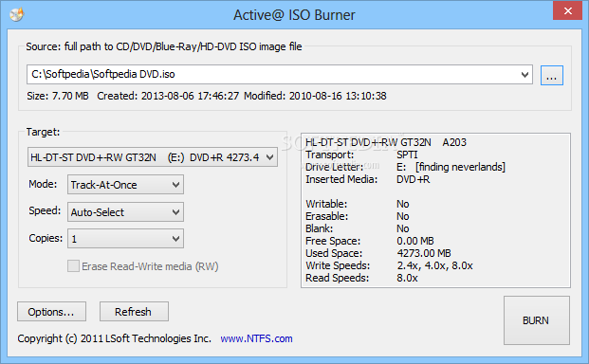
Task: Browse for ISO file with ellipsis button
Action: [x=551, y=76]
